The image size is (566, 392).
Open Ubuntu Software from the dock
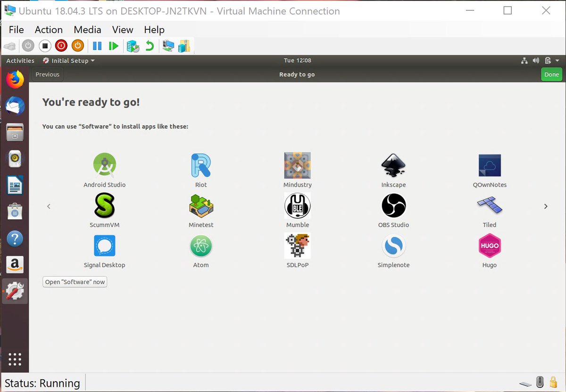coord(15,212)
